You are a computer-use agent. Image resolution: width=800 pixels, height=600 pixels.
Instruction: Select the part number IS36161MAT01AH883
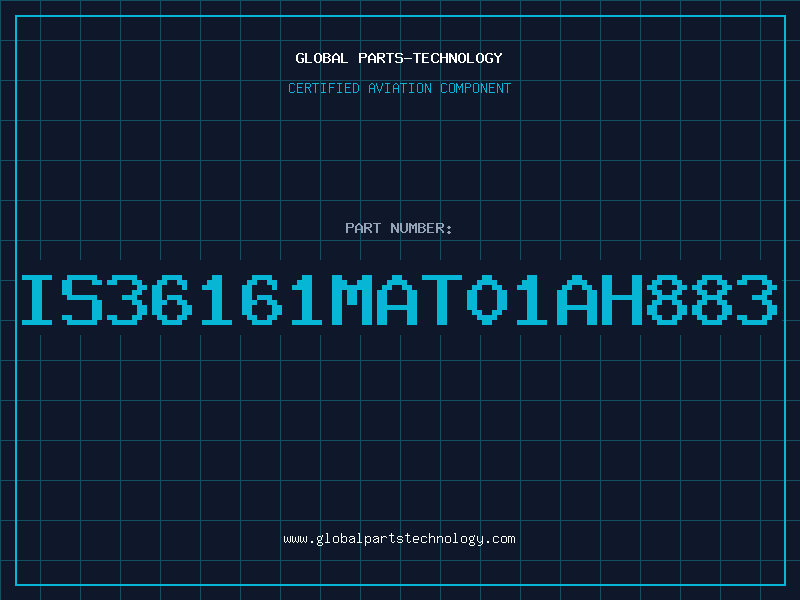399,299
